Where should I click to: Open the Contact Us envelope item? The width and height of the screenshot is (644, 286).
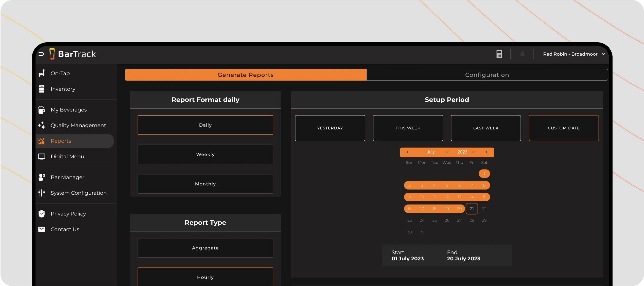(65, 229)
